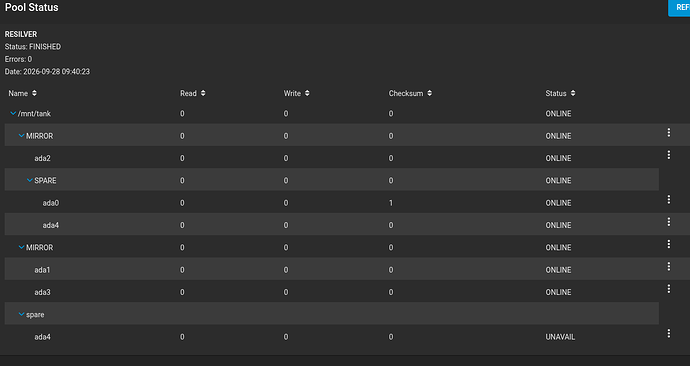Select the ada3 disk name
Viewport: 690px width, 366px height.
click(x=42, y=292)
